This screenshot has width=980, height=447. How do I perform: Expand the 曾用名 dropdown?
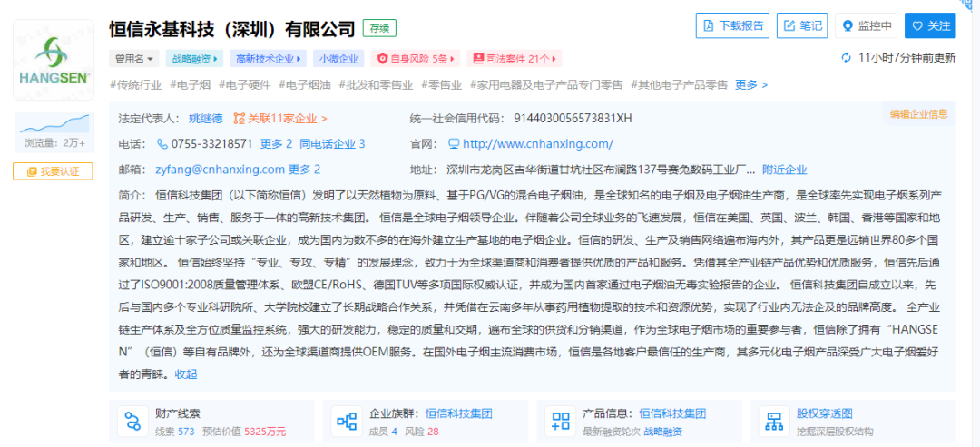(x=134, y=59)
